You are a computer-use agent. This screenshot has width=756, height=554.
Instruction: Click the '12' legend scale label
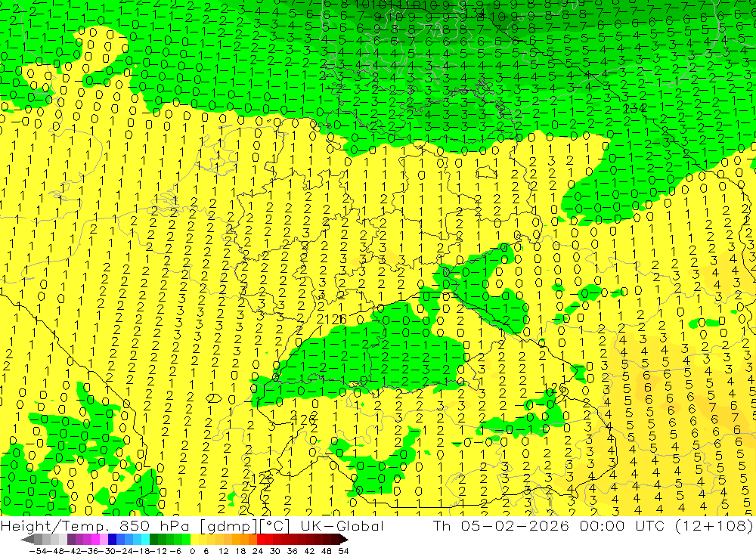click(223, 551)
